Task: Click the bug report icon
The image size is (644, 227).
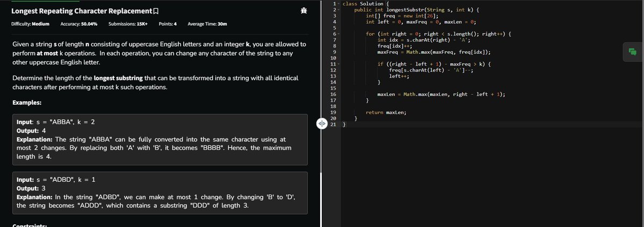Action: (x=303, y=11)
